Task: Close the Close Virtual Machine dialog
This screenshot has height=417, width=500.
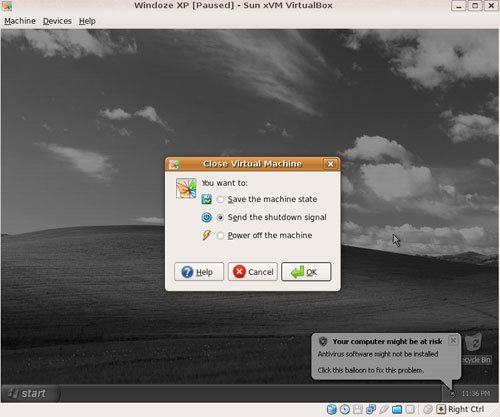Action: (330, 164)
